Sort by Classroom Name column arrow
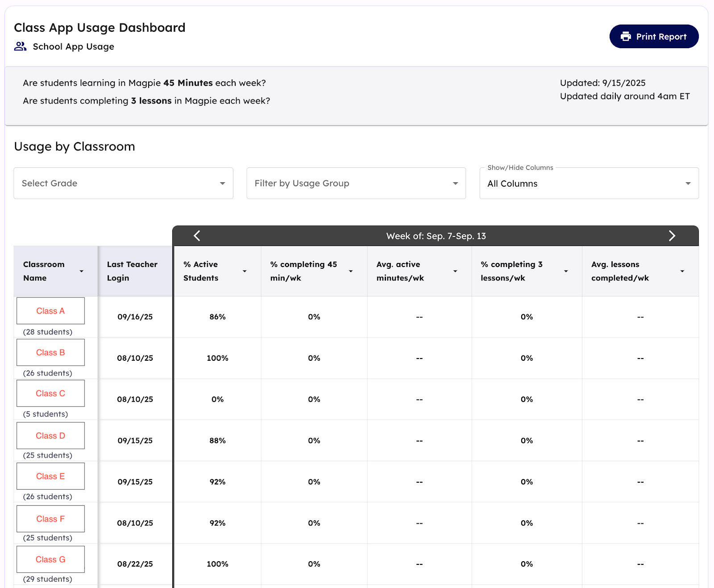 (82, 271)
